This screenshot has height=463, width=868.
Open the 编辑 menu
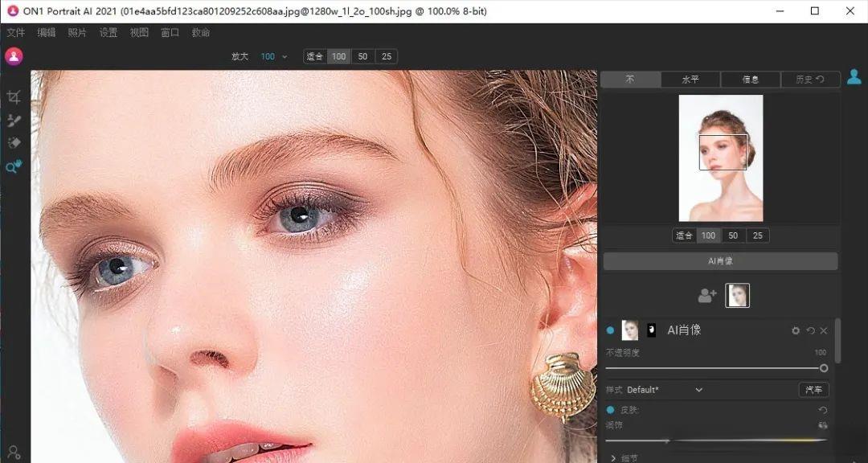pyautogui.click(x=47, y=33)
